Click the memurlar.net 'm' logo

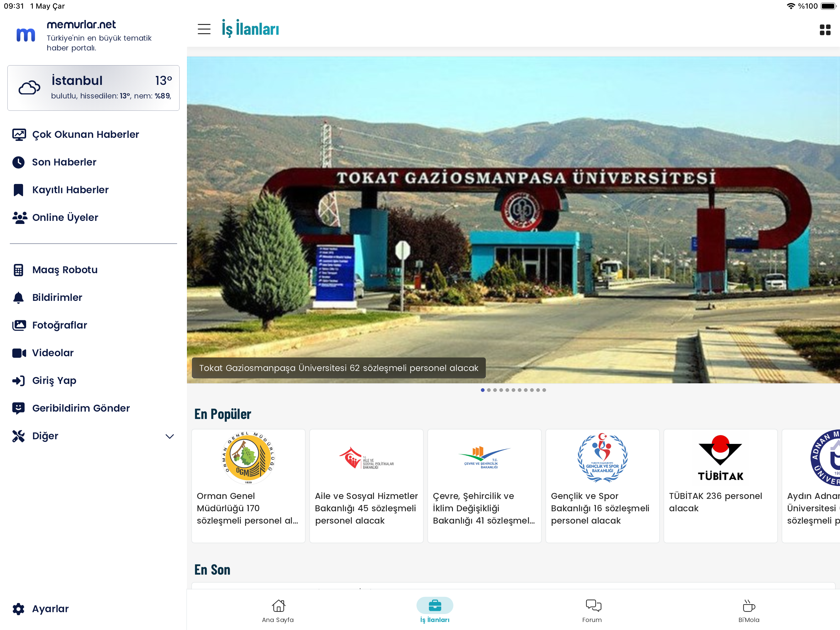[26, 34]
